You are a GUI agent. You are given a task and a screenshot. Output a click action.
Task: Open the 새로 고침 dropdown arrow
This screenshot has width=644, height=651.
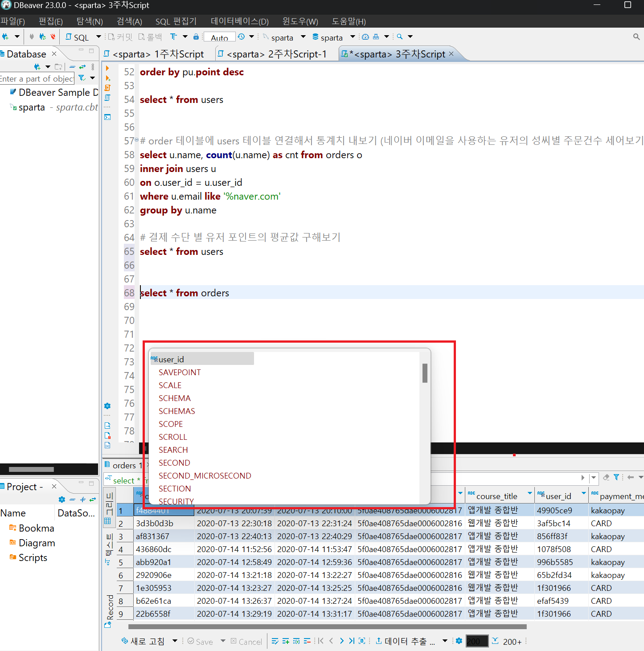pyautogui.click(x=175, y=641)
